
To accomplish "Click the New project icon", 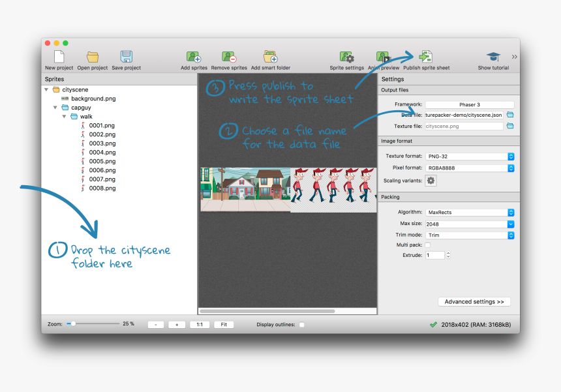I will click(x=59, y=57).
